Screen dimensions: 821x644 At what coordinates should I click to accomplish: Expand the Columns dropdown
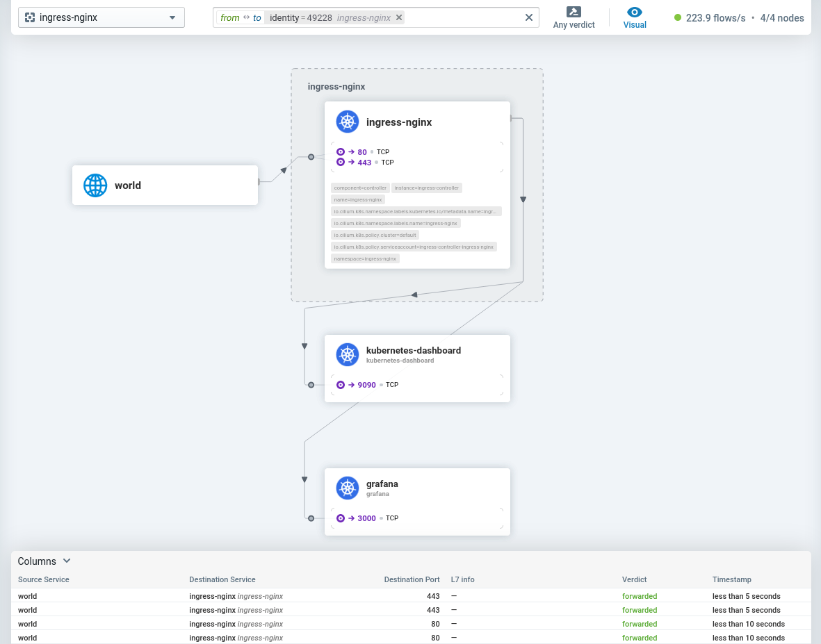(44, 561)
